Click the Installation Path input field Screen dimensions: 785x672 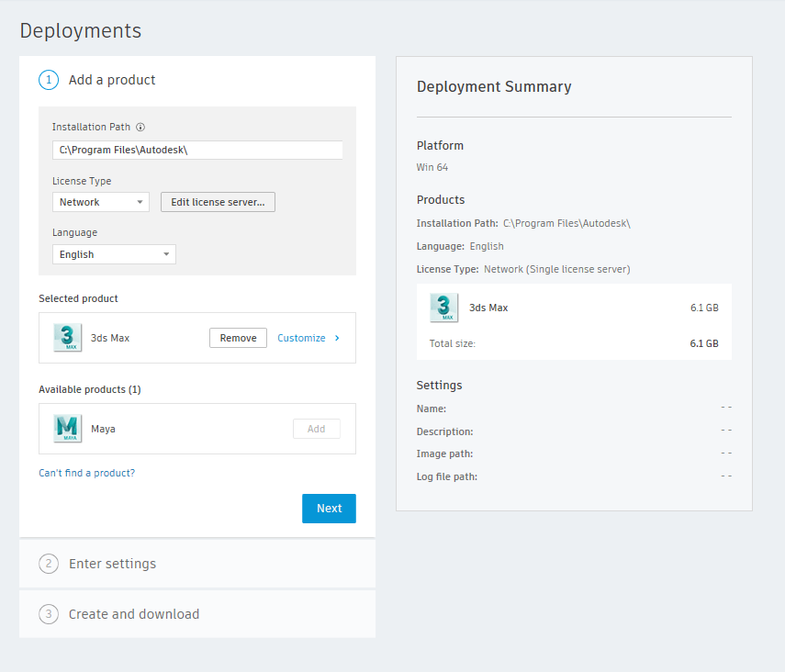[197, 151]
